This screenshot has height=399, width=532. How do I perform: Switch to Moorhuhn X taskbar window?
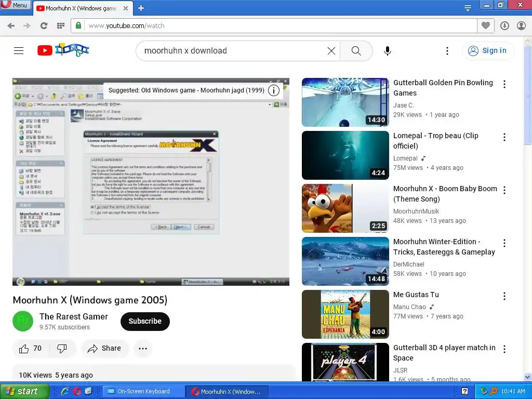tap(228, 392)
